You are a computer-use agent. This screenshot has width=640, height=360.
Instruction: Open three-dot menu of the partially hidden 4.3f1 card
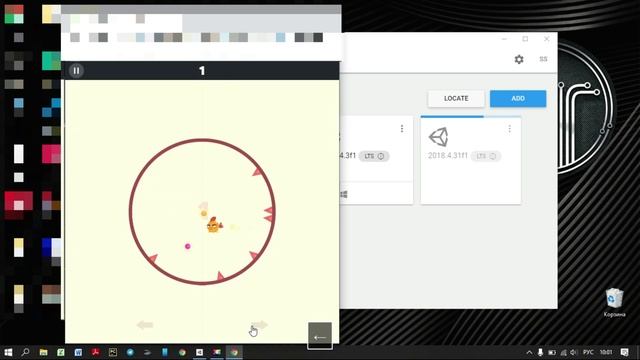click(402, 129)
